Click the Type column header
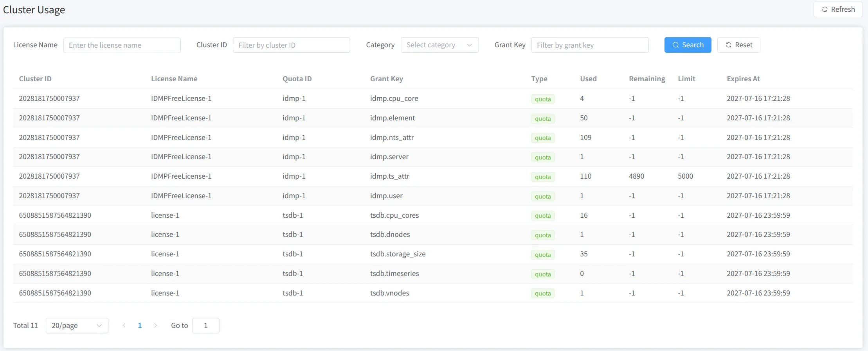 (x=539, y=79)
